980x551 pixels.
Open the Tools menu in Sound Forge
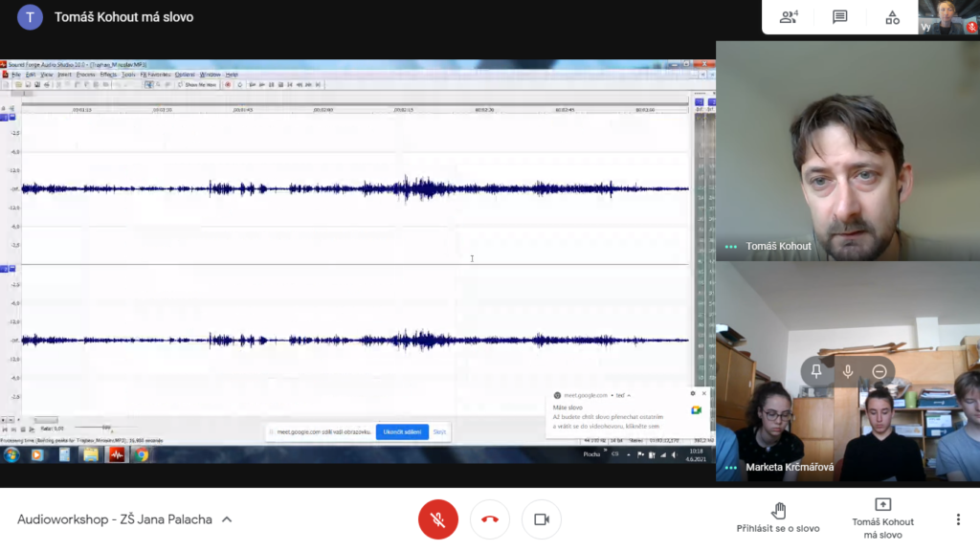click(128, 75)
